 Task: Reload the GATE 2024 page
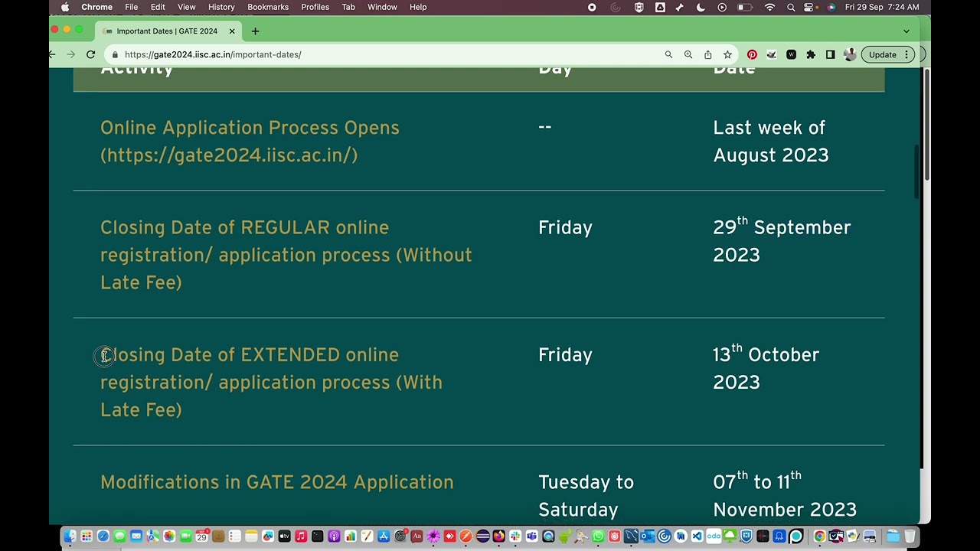click(90, 54)
